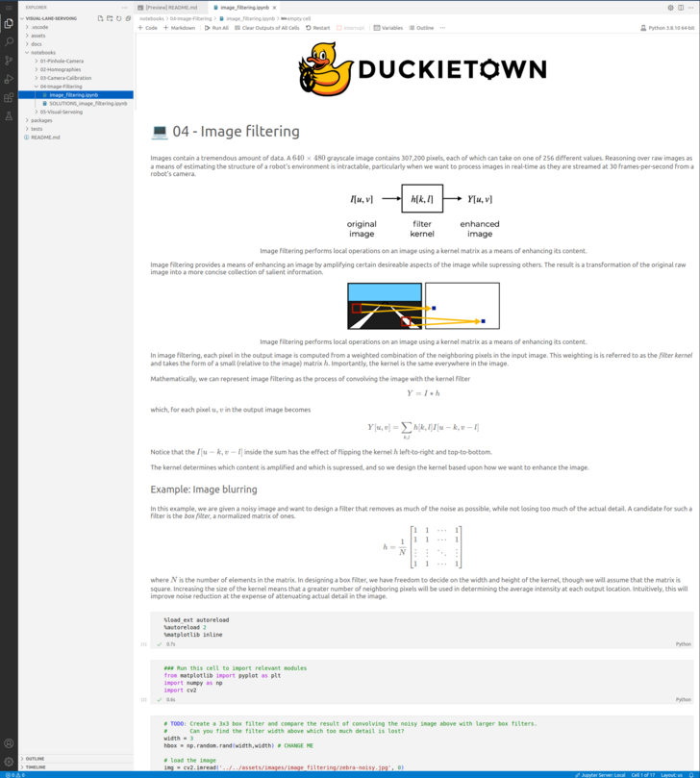This screenshot has height=778, width=700.
Task: Open notebook settings gear in editor title
Action: pyautogui.click(x=670, y=8)
